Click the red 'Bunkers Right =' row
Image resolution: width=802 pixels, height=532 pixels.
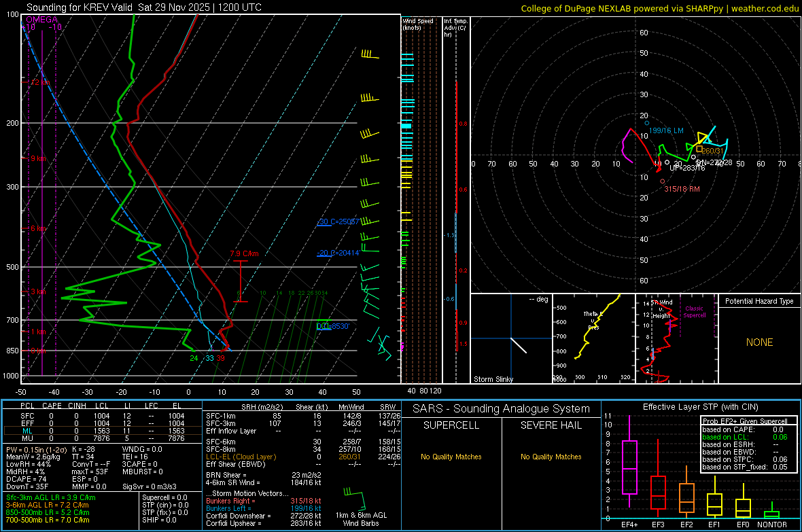click(x=264, y=501)
